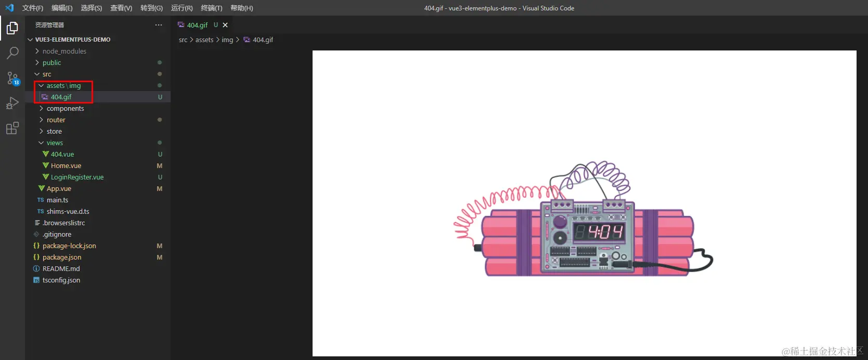Screen dimensions: 868x360
Task: Open the 终端(T) menu
Action: (x=211, y=8)
